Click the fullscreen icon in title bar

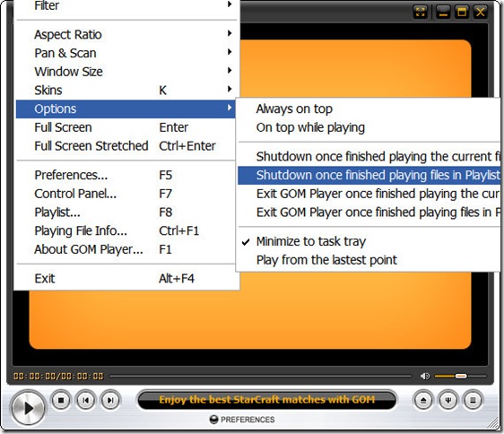[420, 13]
